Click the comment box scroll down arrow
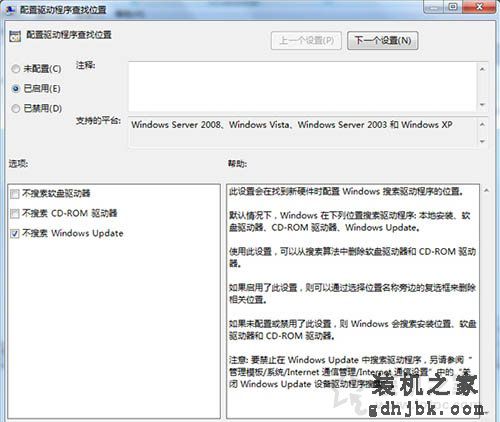 482,105
